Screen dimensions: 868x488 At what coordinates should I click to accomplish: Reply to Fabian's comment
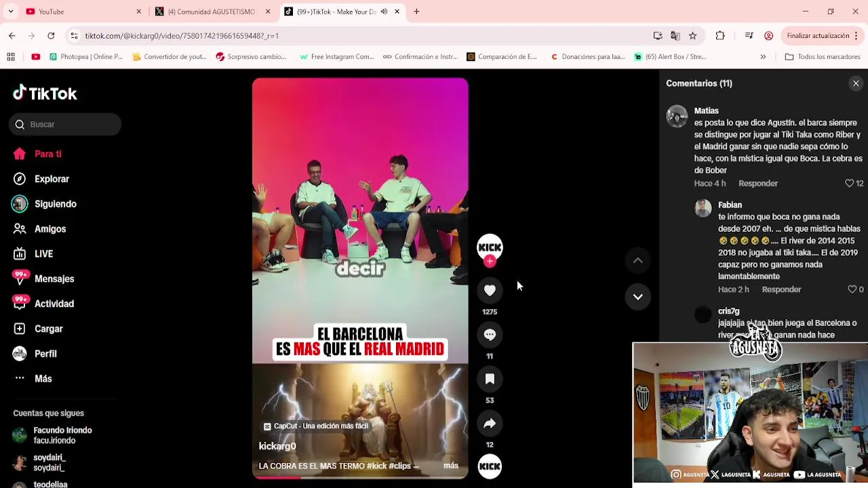[x=781, y=289]
